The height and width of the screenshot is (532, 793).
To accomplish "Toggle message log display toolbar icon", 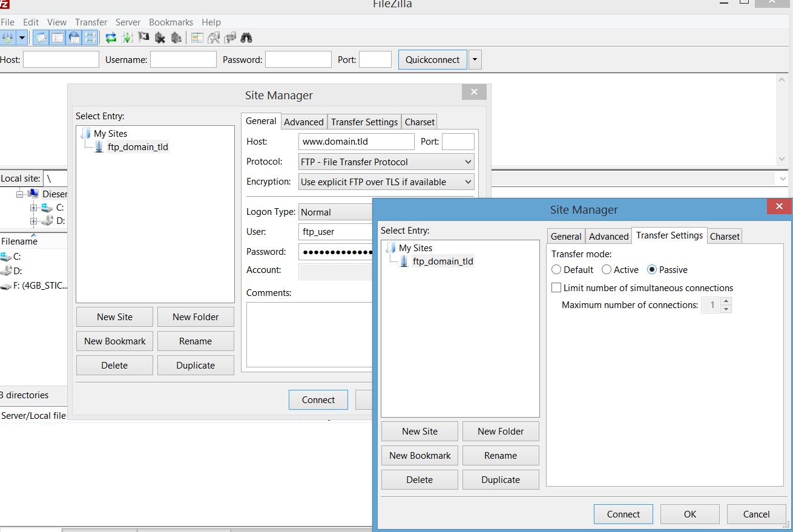I will [x=41, y=38].
